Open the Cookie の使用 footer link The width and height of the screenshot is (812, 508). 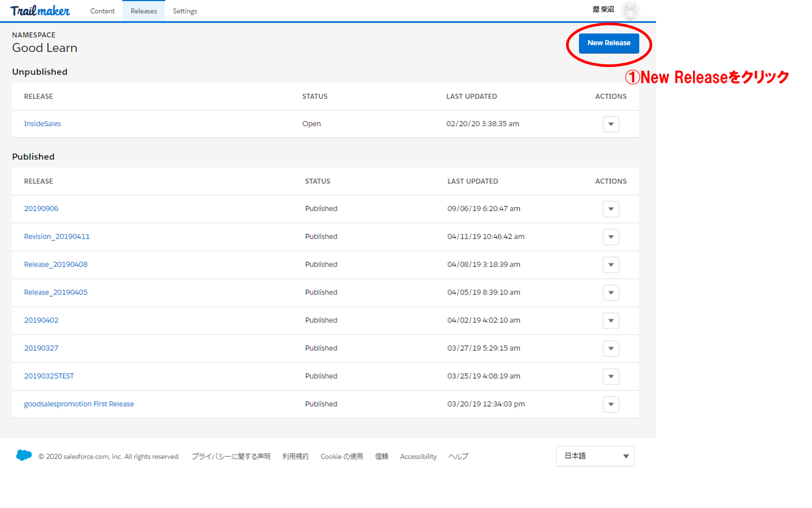pos(341,457)
